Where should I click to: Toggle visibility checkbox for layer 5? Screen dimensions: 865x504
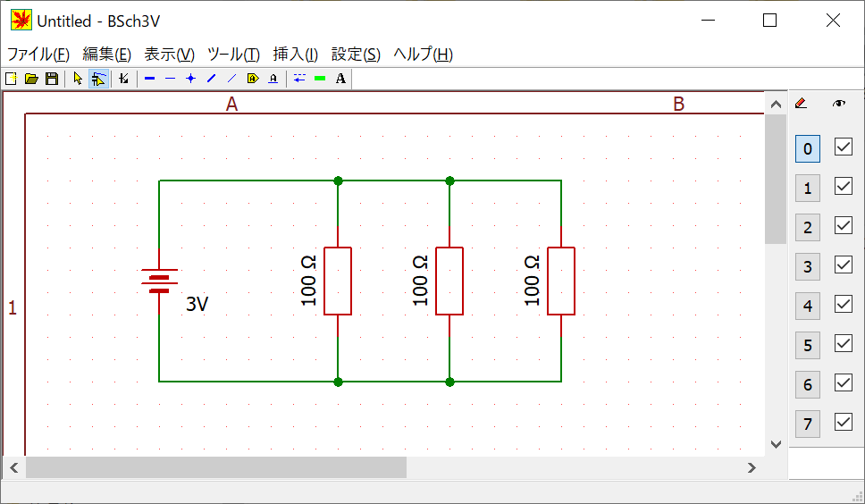(x=844, y=343)
